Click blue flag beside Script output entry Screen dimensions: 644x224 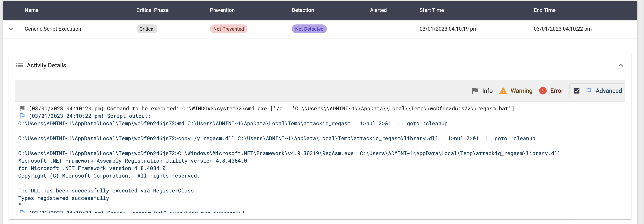point(22,116)
